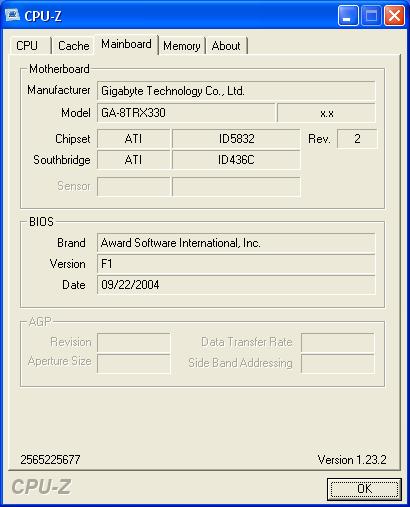Click the Mainboard tab

pos(126,44)
